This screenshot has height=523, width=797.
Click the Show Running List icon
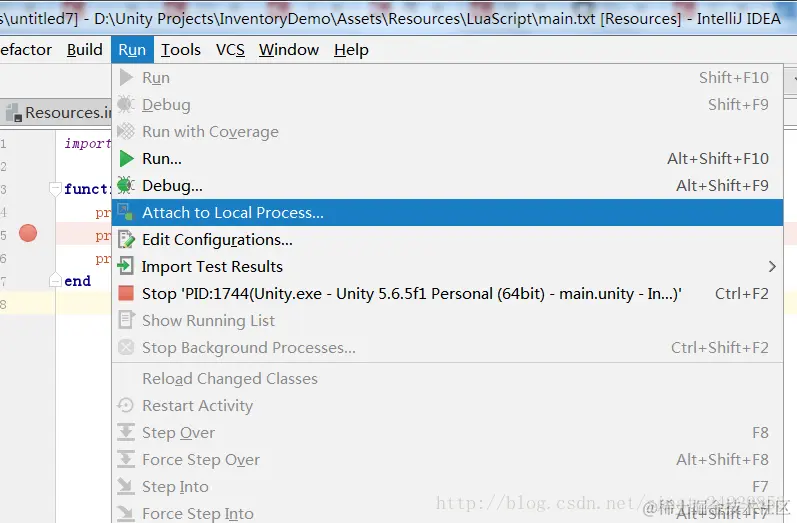126,320
